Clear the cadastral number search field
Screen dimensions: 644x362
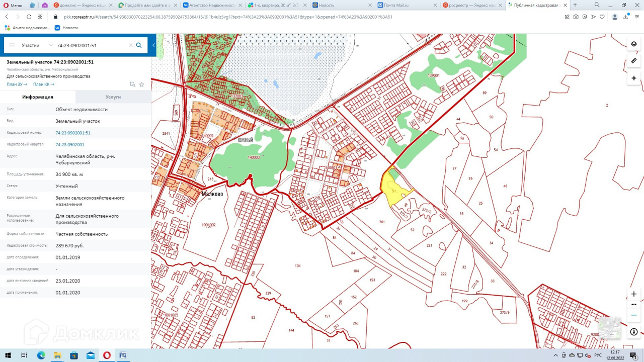(x=130, y=45)
